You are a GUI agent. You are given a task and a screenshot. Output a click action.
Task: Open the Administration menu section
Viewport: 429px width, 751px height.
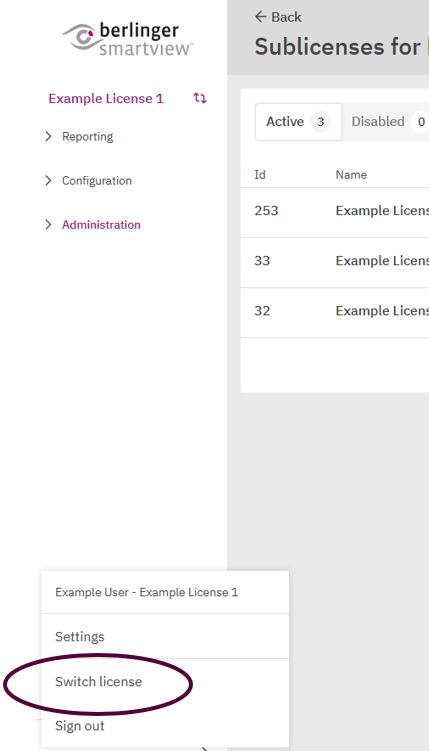[x=101, y=225]
